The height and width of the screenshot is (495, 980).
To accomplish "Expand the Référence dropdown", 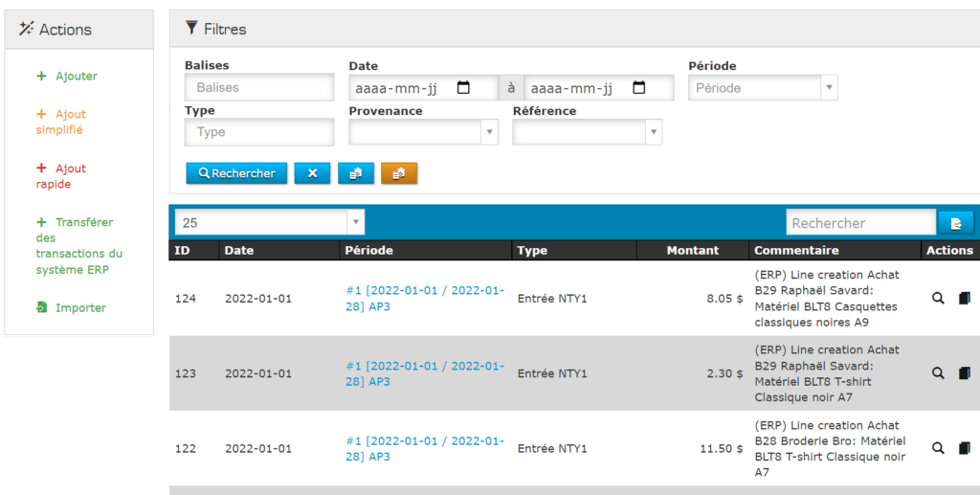I will pos(587,132).
